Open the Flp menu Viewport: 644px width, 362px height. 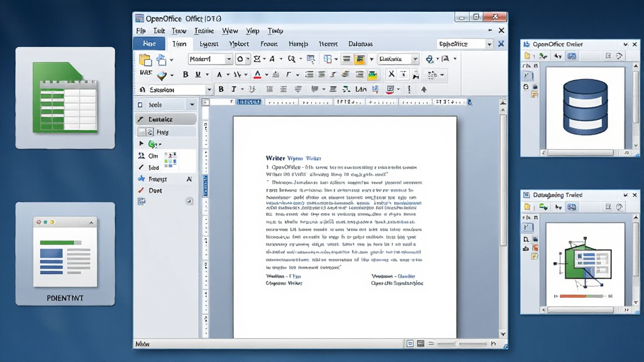click(141, 31)
